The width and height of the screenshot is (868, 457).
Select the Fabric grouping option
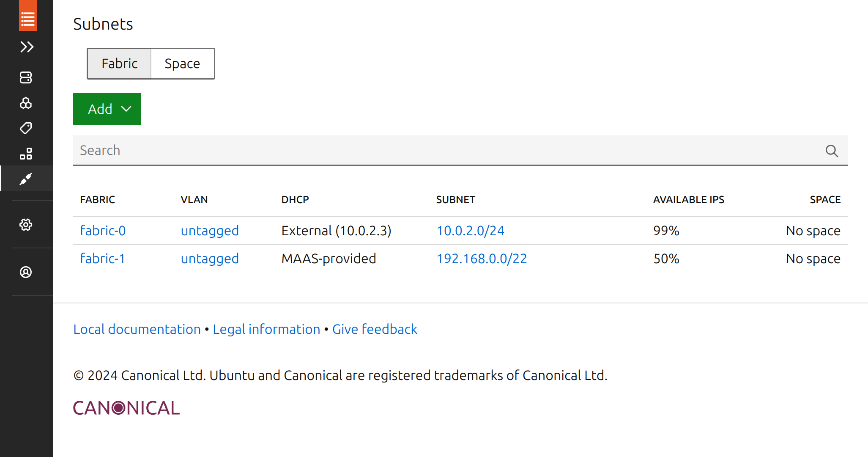(119, 63)
